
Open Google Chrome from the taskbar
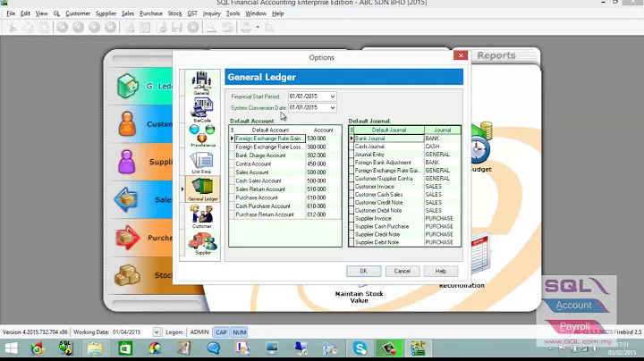click(x=38, y=348)
